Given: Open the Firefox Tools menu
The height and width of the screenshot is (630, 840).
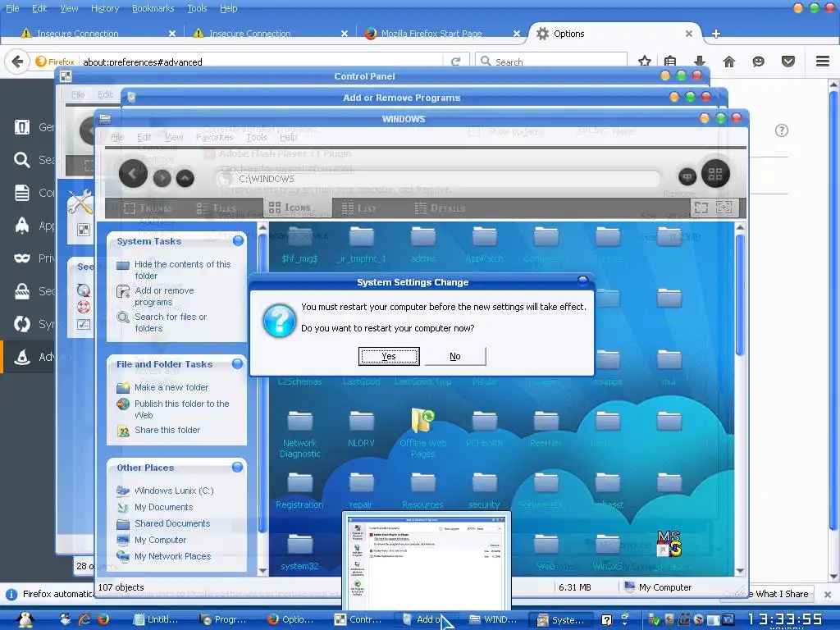Looking at the screenshot, I should tap(197, 8).
